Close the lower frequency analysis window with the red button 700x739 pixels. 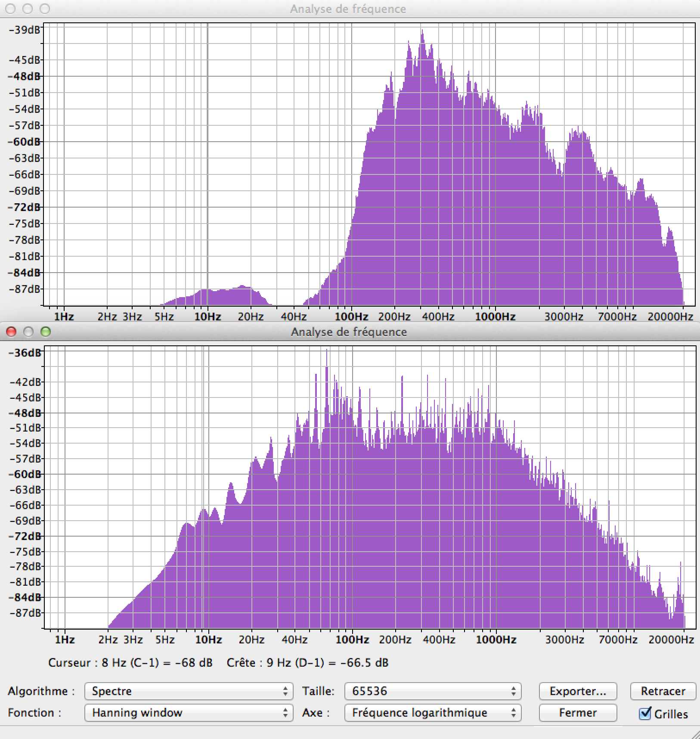(x=11, y=332)
